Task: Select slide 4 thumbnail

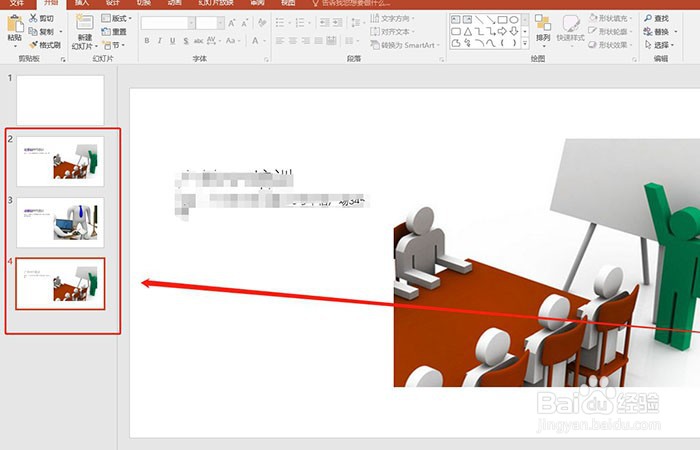Action: pyautogui.click(x=60, y=283)
